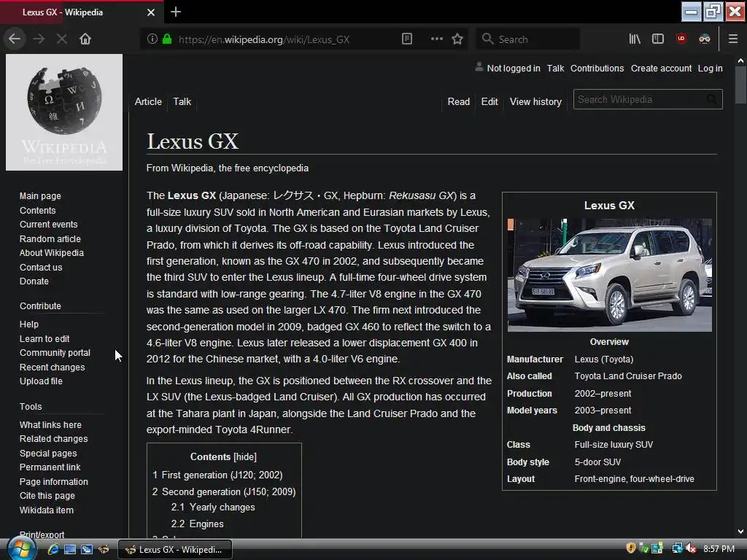Click the green padlock security icon
This screenshot has width=747, height=560.
(x=167, y=39)
